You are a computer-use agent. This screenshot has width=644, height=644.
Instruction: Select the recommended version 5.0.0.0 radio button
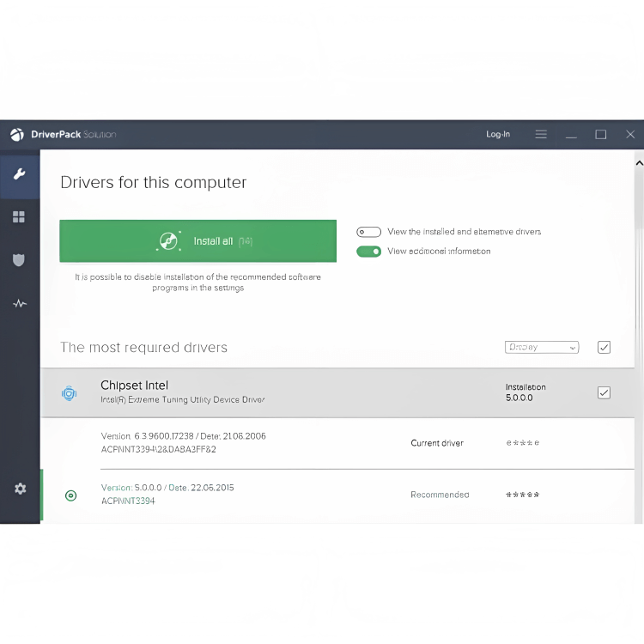pos(70,495)
